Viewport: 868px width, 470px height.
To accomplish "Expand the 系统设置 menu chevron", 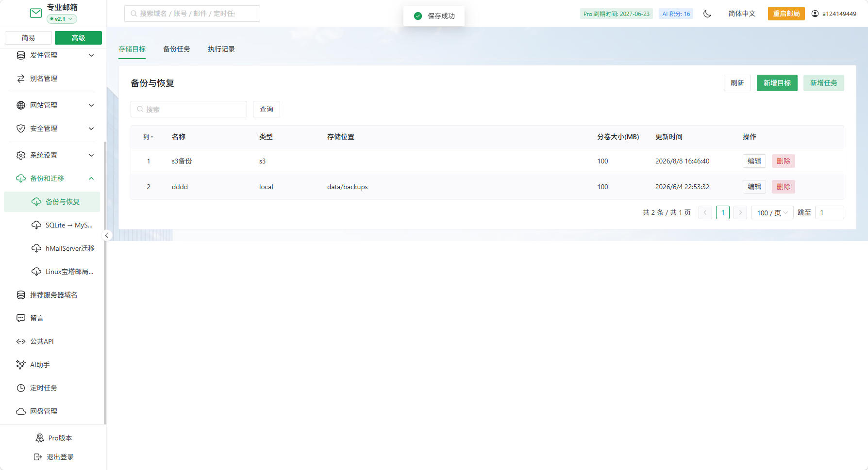I will tap(91, 155).
